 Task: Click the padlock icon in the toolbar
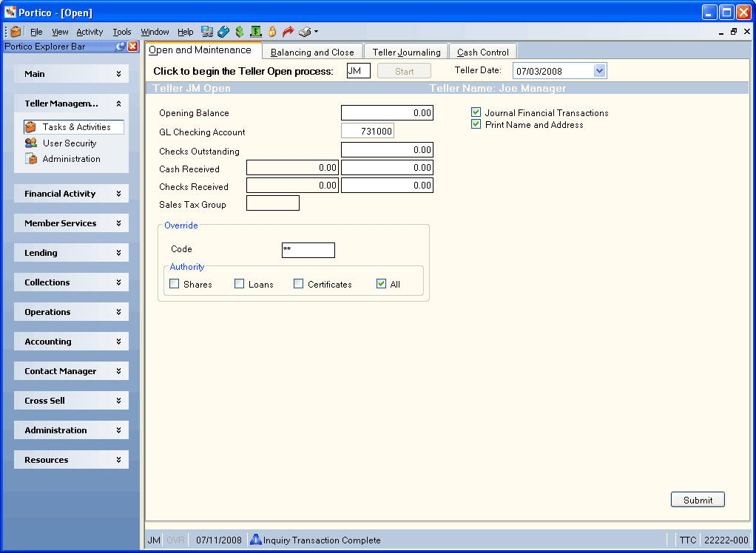(272, 32)
